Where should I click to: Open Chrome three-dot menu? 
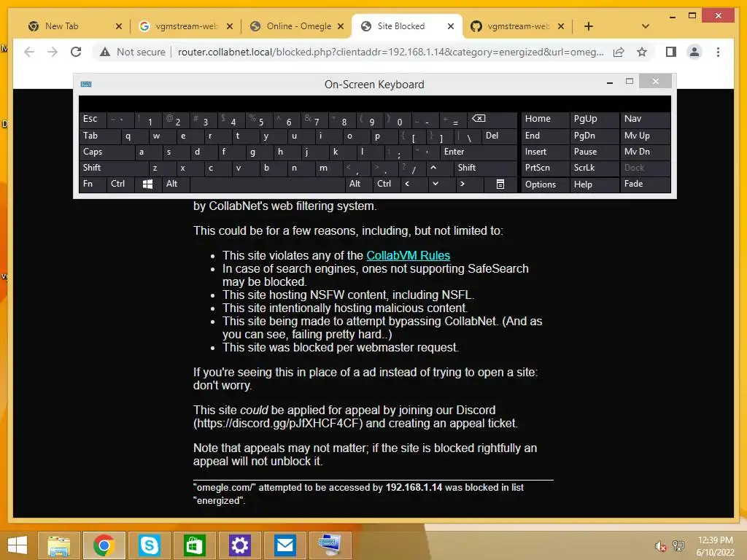[718, 52]
